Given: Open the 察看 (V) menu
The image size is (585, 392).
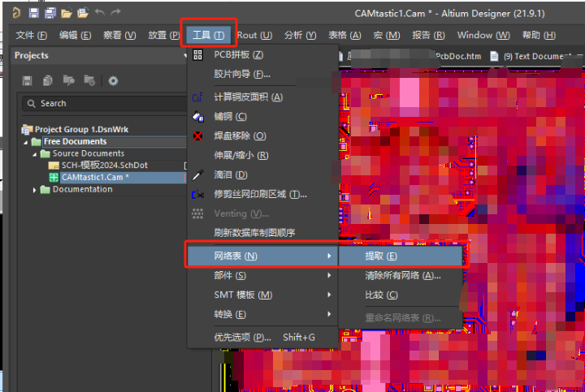Looking at the screenshot, I should (x=119, y=35).
